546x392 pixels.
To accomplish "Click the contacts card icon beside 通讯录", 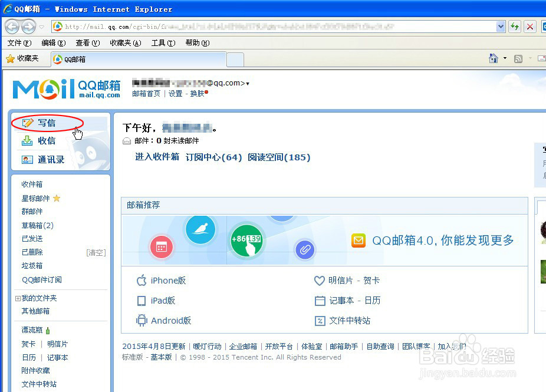I will point(27,159).
